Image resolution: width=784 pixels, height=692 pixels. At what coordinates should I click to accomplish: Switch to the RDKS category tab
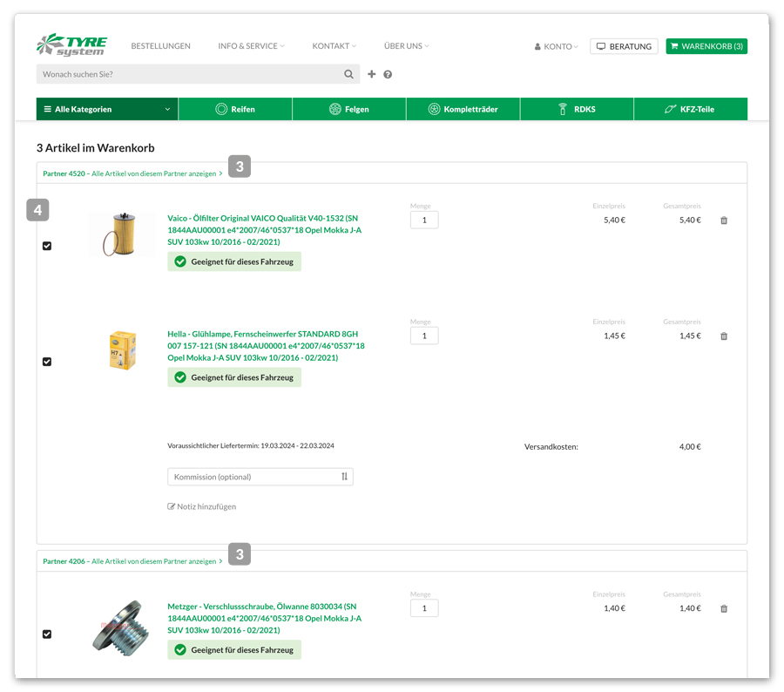pyautogui.click(x=577, y=109)
